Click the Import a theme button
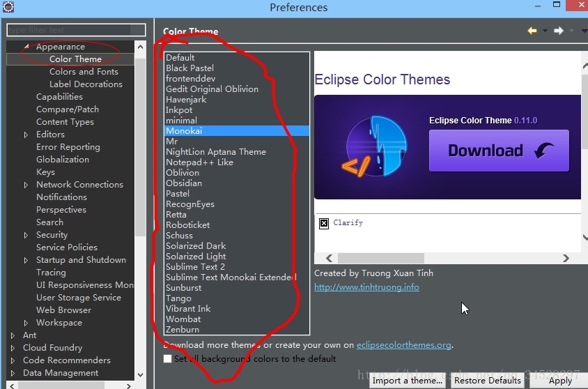 click(x=408, y=381)
